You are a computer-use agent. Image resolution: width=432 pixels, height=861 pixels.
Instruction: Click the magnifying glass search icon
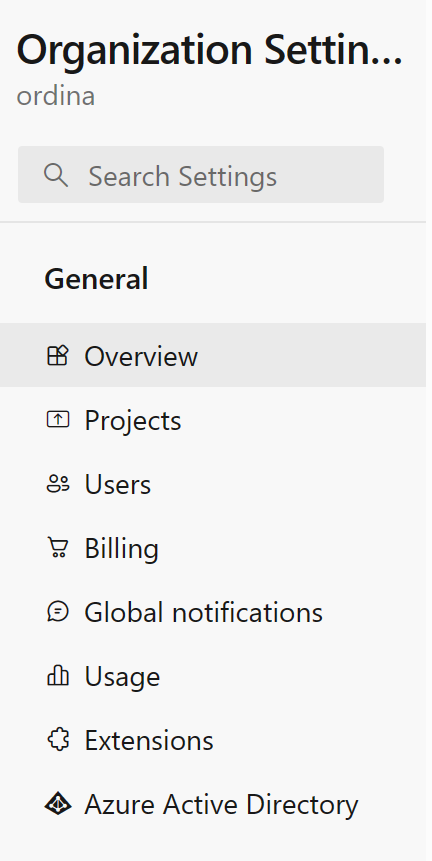pos(56,175)
